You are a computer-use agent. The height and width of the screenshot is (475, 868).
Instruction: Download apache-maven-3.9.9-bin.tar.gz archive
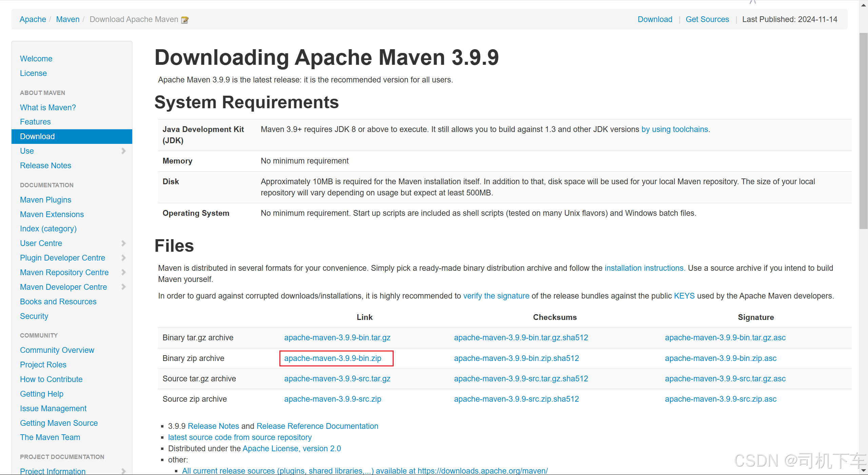coord(337,338)
